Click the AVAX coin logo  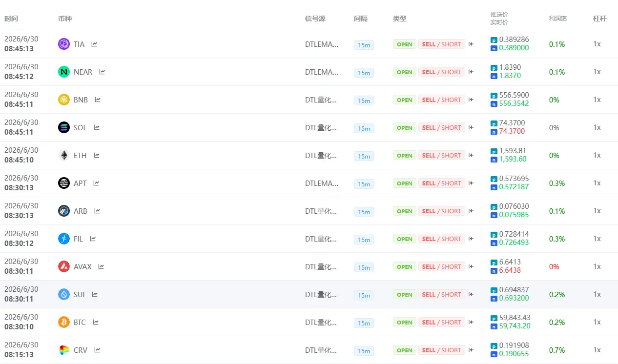click(64, 266)
